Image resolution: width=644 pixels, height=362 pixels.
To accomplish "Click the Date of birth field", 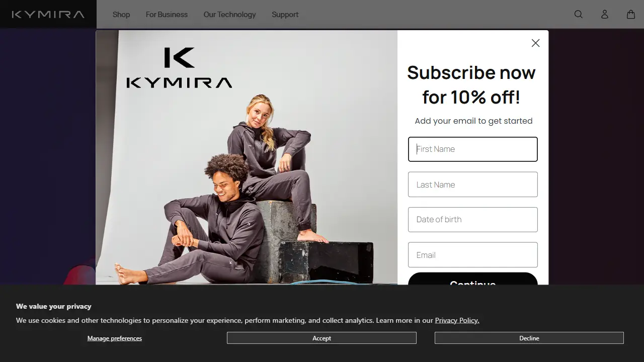I will point(472,219).
